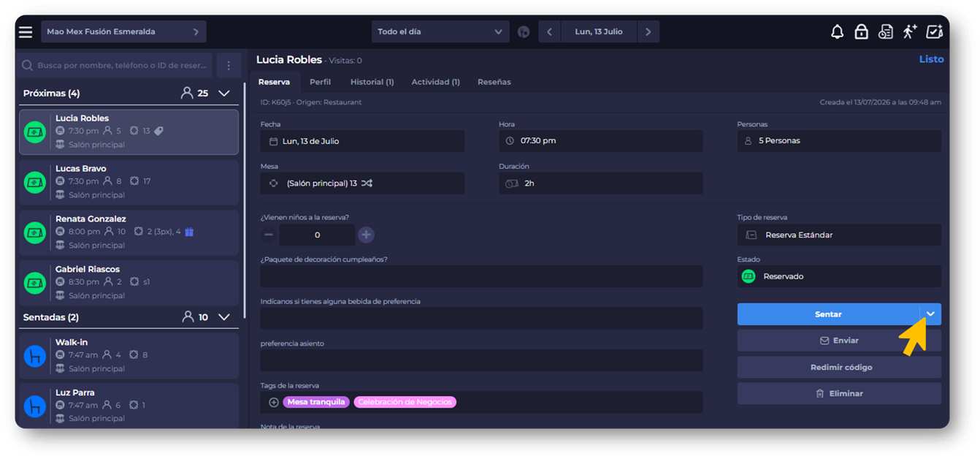Click the padlock icon in top bar
Image resolution: width=980 pixels, height=459 pixels.
(861, 32)
